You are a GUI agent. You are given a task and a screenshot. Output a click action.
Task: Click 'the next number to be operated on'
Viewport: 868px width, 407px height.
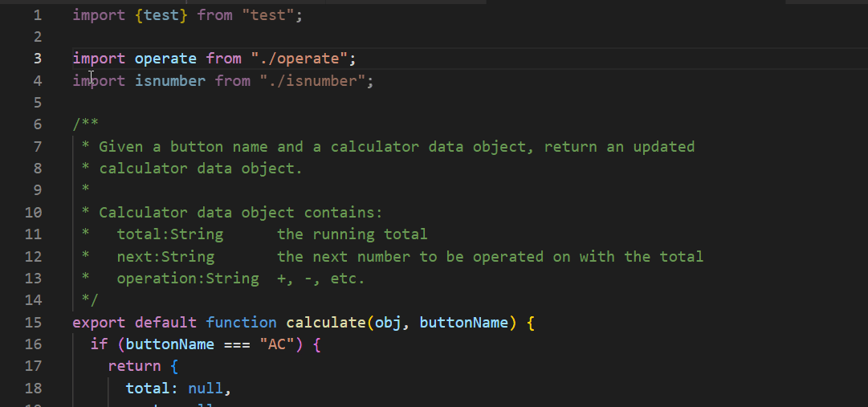point(423,256)
